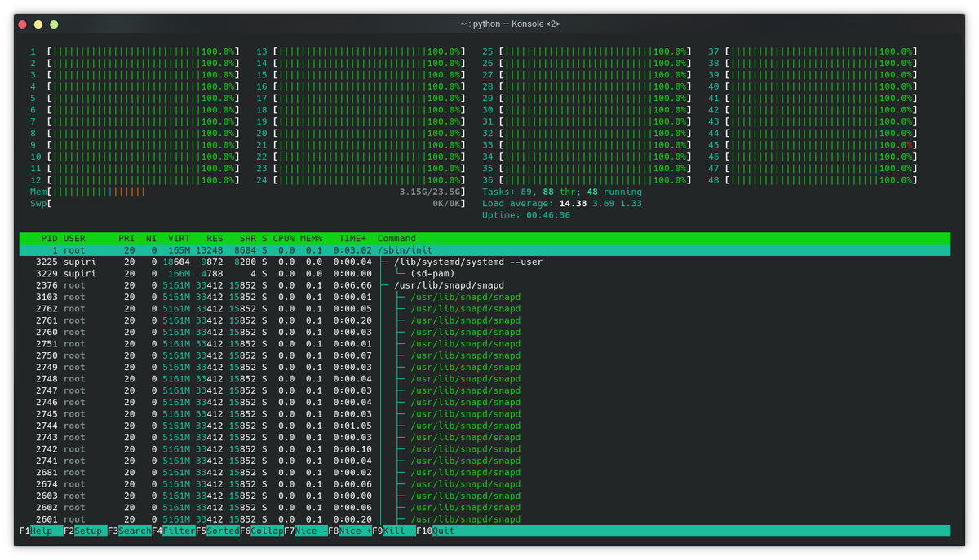The height and width of the screenshot is (560, 979).
Task: Click the SHR column header
Action: (248, 238)
